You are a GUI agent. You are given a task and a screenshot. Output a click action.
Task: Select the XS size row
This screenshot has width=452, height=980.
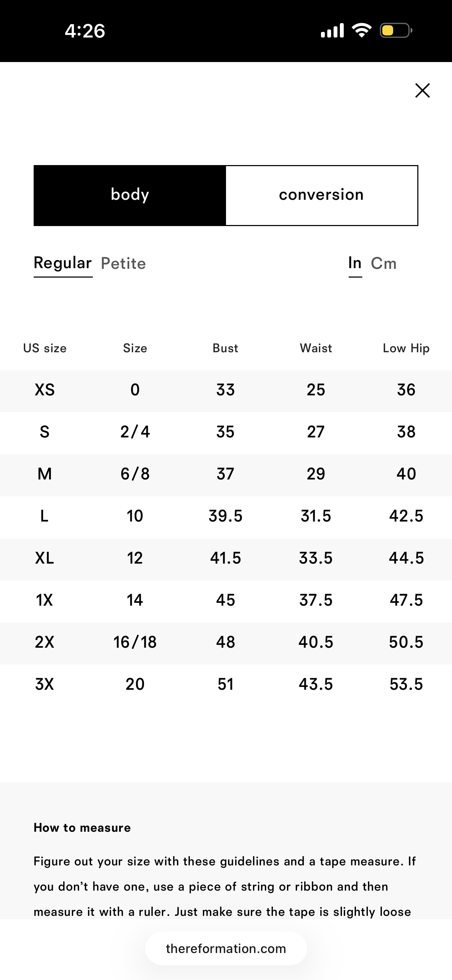coord(226,391)
